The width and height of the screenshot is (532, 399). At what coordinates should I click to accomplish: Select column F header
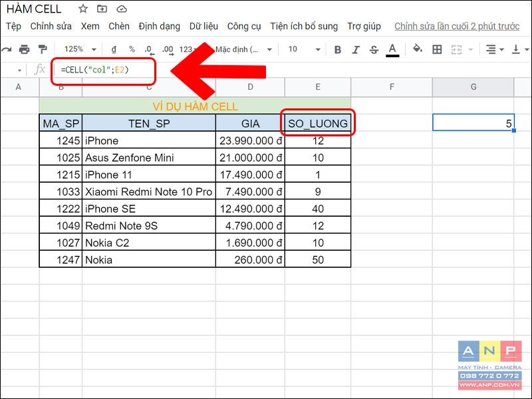(x=392, y=87)
